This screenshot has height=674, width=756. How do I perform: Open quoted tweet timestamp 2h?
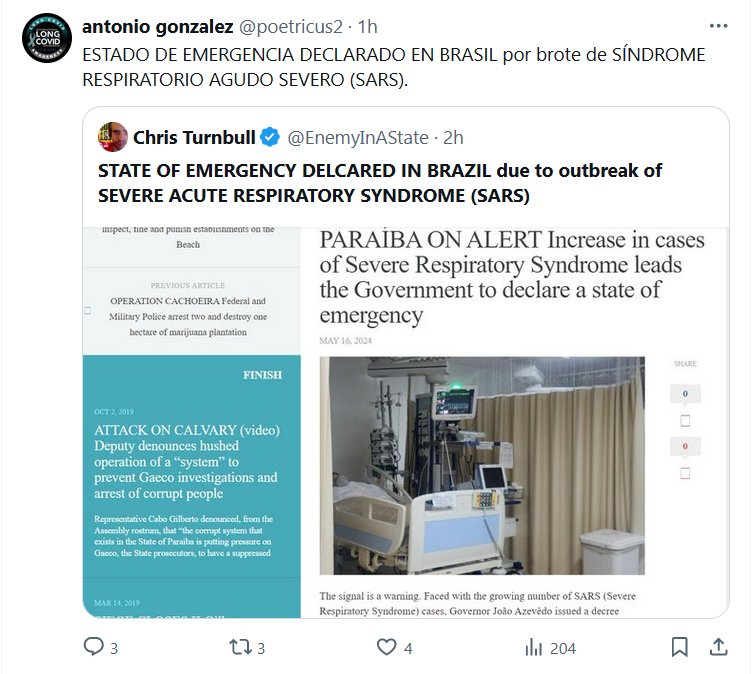coord(453,138)
